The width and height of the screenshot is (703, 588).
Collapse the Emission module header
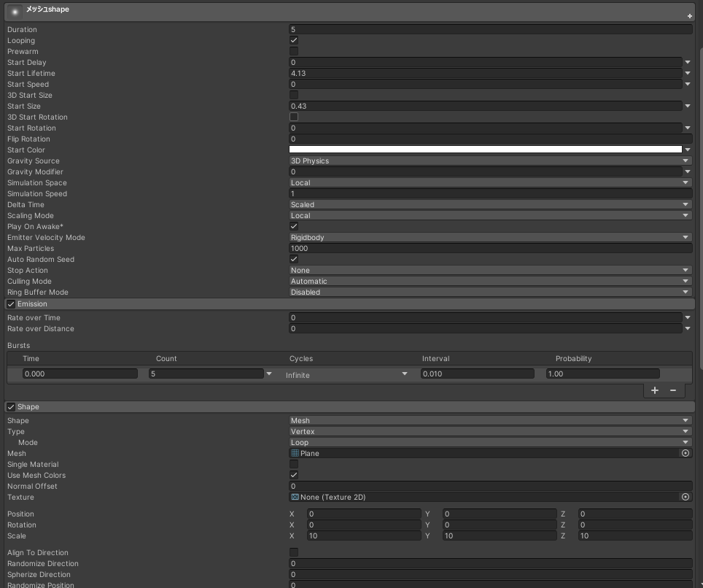[x=350, y=304]
